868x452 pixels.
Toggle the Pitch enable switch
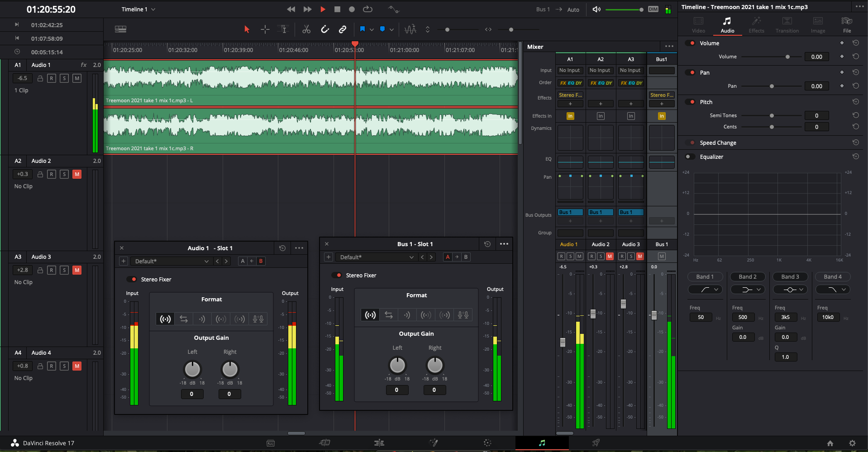tap(690, 102)
